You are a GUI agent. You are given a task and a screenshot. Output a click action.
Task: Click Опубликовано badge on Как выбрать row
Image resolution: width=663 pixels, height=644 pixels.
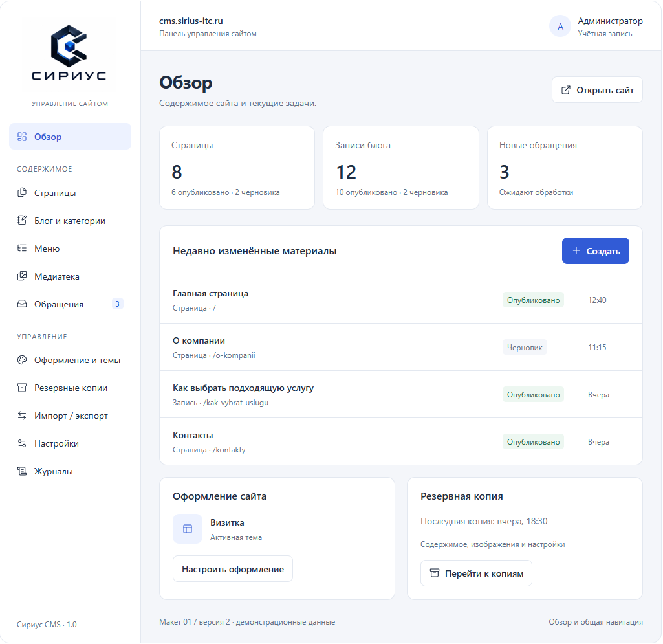click(533, 394)
